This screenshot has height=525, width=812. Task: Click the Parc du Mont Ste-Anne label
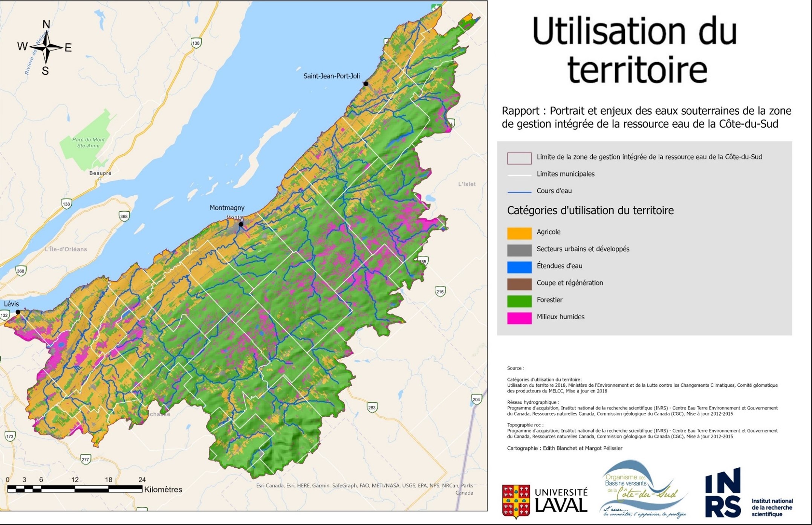[88, 142]
